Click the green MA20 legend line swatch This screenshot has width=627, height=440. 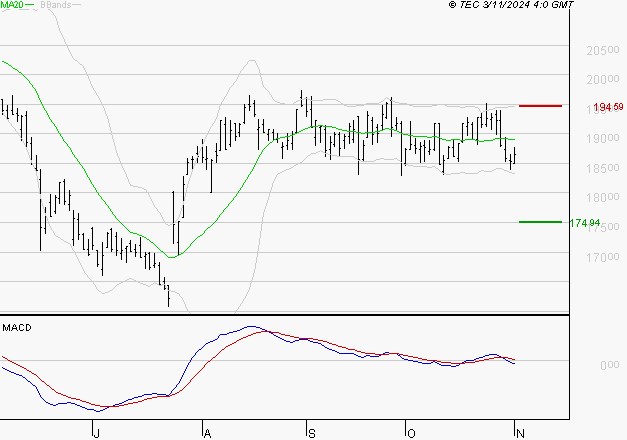(29, 5)
